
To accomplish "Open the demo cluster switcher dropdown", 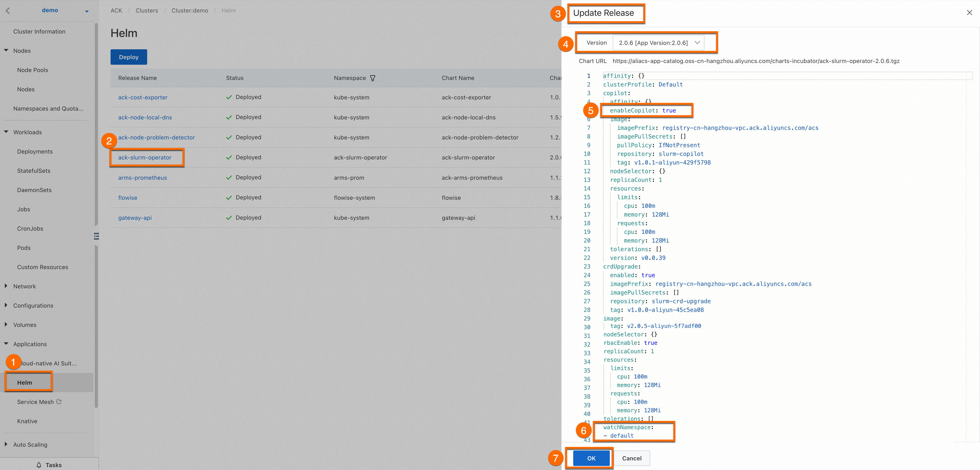I will click(x=87, y=11).
